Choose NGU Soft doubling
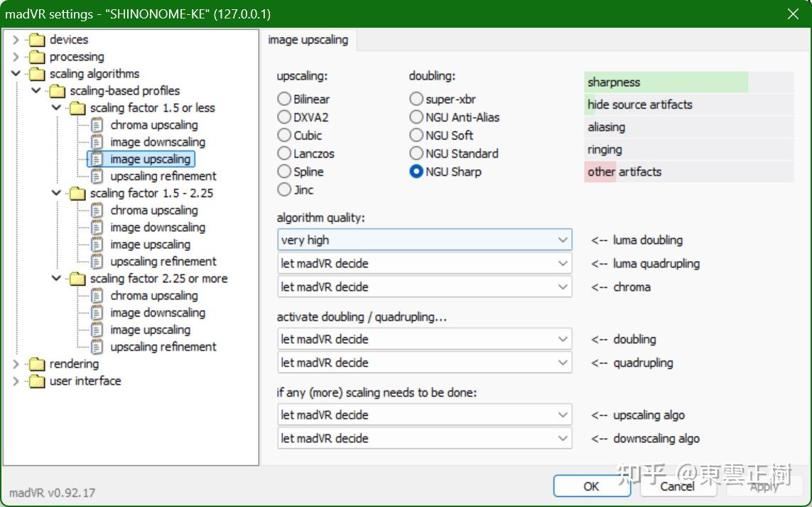Screen dimensions: 812x507 point(416,135)
